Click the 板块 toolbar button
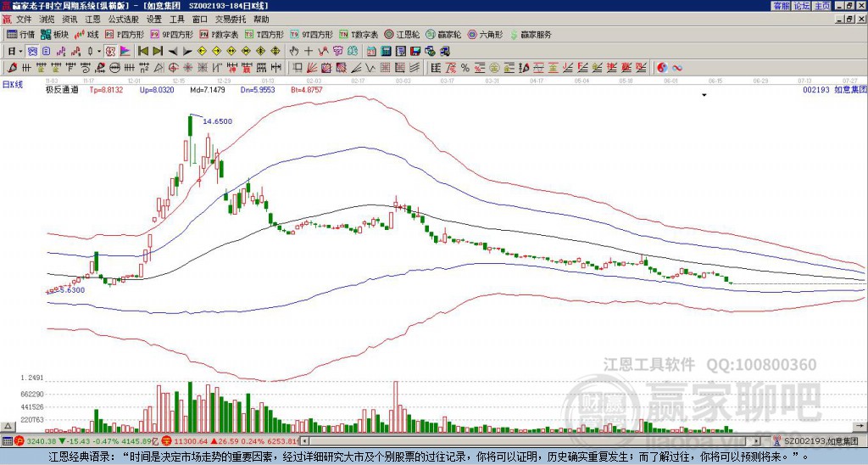Viewport: 868px width, 465px height. coord(55,34)
